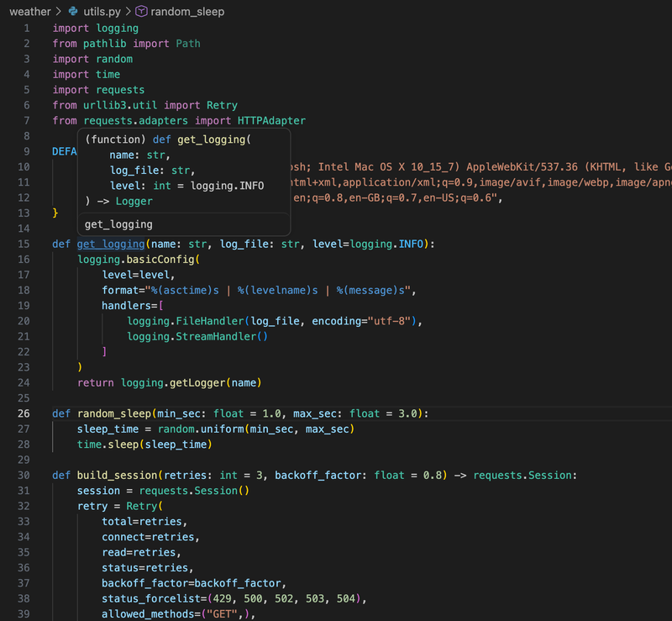
Task: Click 'Retry(' on line 32
Action: click(x=144, y=507)
